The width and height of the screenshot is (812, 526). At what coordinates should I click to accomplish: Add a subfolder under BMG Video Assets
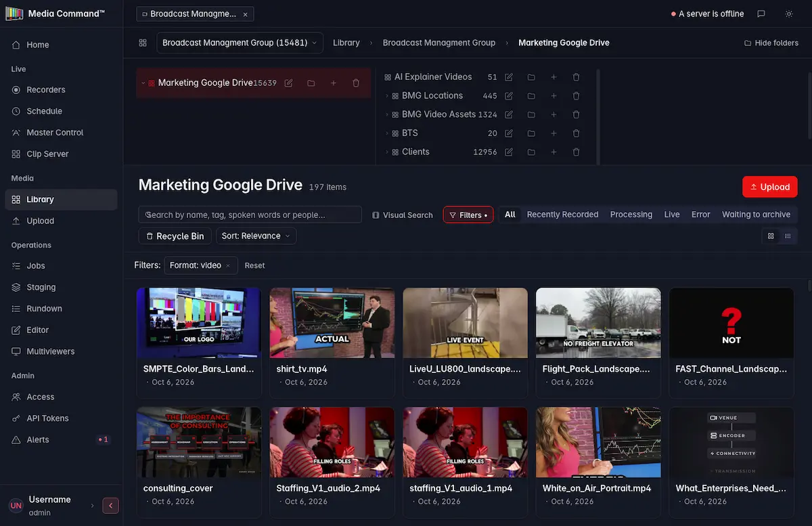point(554,114)
